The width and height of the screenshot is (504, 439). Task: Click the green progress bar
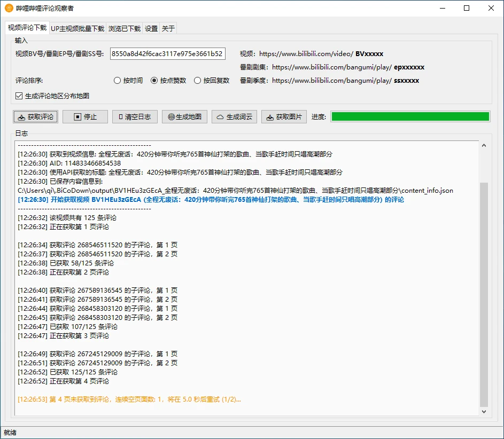pos(410,117)
